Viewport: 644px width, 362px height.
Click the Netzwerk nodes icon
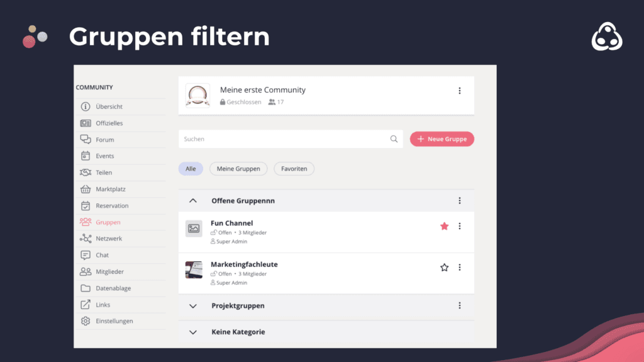click(86, 239)
